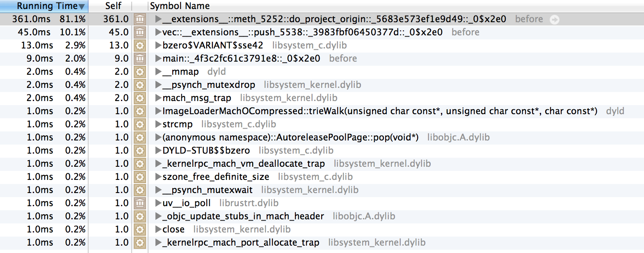Expand the szone_free_definite_size row
Screen dimensions: 644x253
click(x=158, y=177)
